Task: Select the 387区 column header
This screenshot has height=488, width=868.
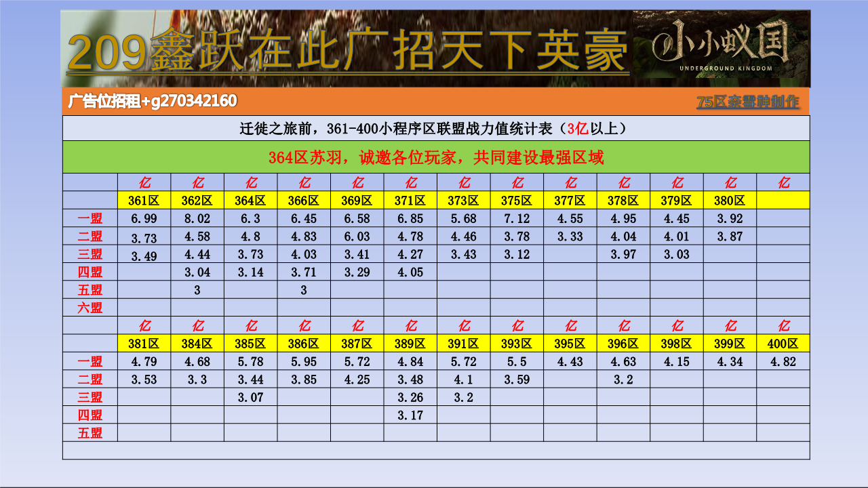Action: click(357, 344)
